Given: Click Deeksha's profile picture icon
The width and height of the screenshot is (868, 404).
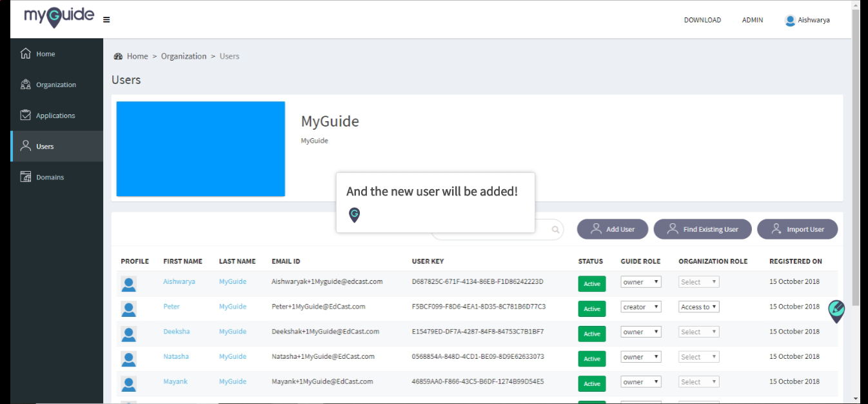Looking at the screenshot, I should pyautogui.click(x=129, y=334).
